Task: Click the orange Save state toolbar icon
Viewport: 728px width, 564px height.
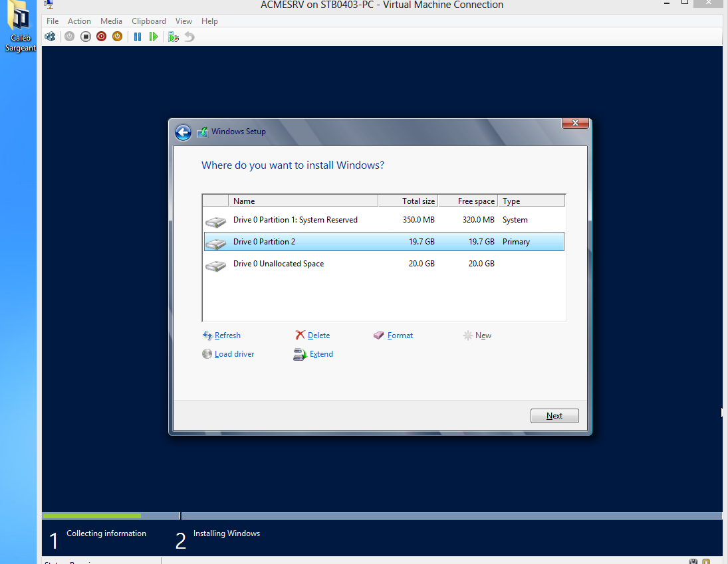Action: [x=117, y=37]
